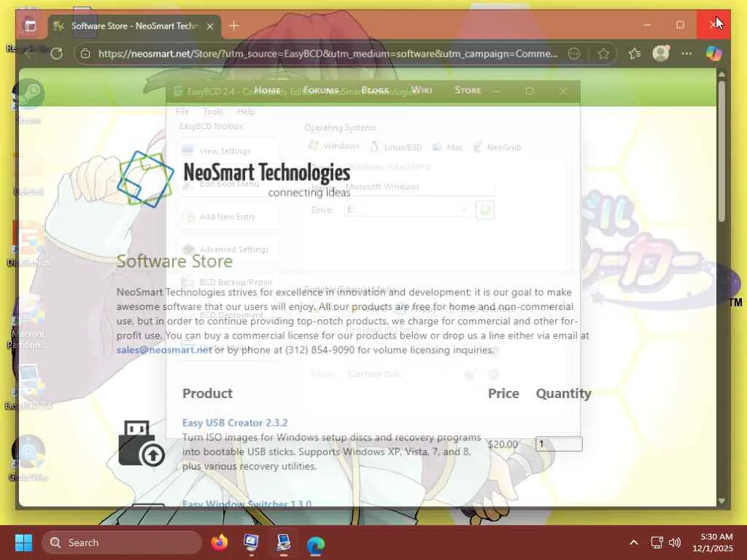Click the Steam desktop icon
Screen dimensions: 747x560
point(28,101)
